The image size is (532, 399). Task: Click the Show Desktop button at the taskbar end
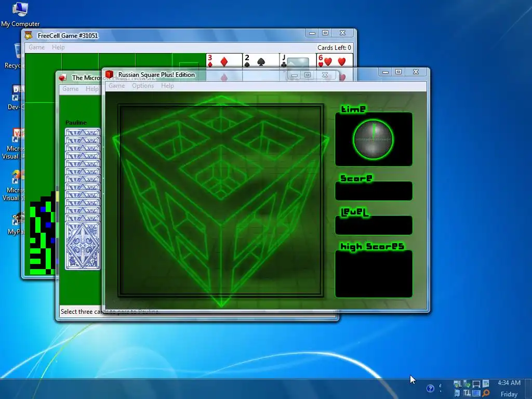click(529, 389)
